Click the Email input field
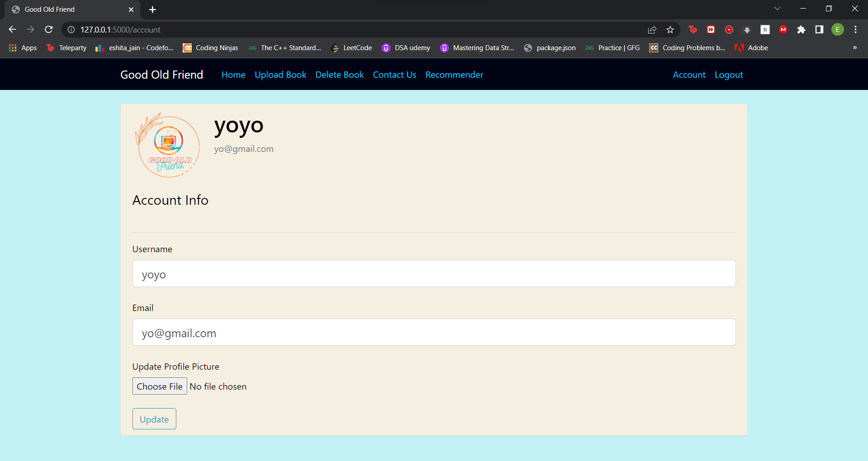The height and width of the screenshot is (461, 868). coord(433,333)
